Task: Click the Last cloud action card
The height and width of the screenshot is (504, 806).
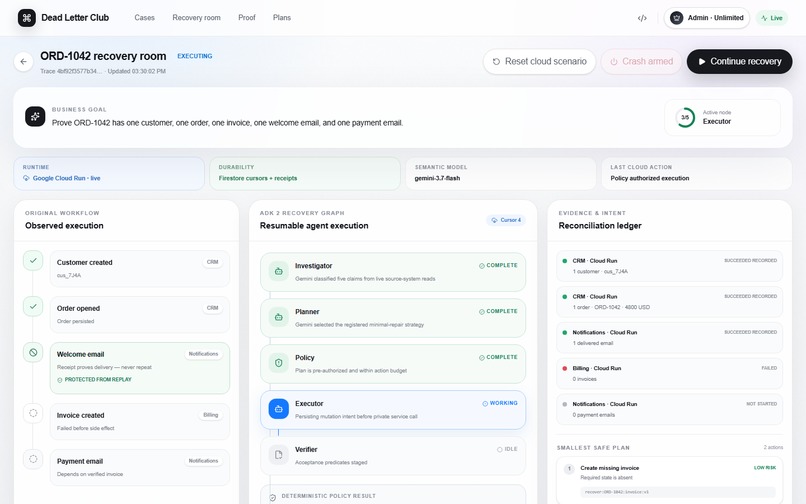Action: coord(697,173)
